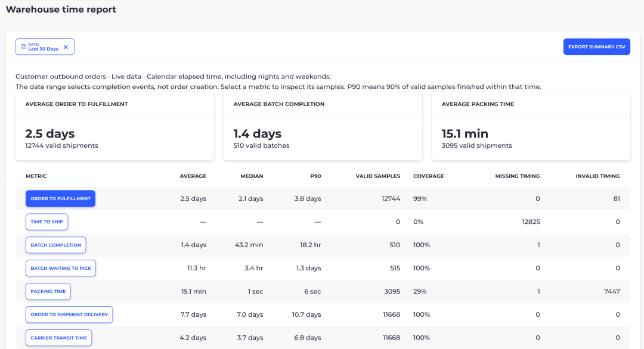Click the 3.4 hr median value
644x349 pixels.
254,268
